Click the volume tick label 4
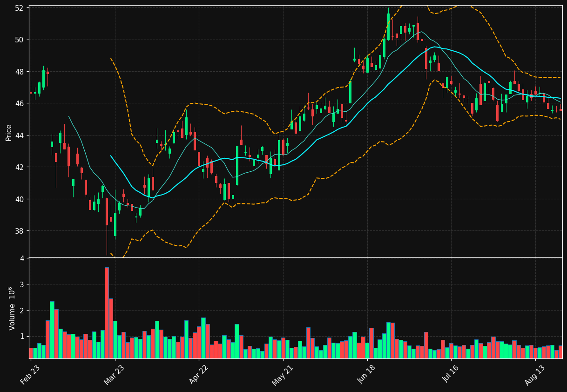The image size is (567, 392). click(22, 258)
